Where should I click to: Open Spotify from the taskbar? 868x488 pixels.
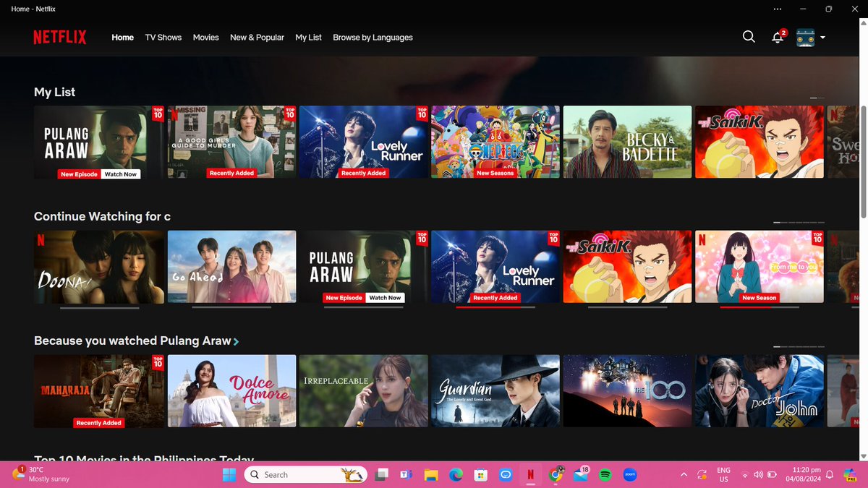click(x=605, y=475)
